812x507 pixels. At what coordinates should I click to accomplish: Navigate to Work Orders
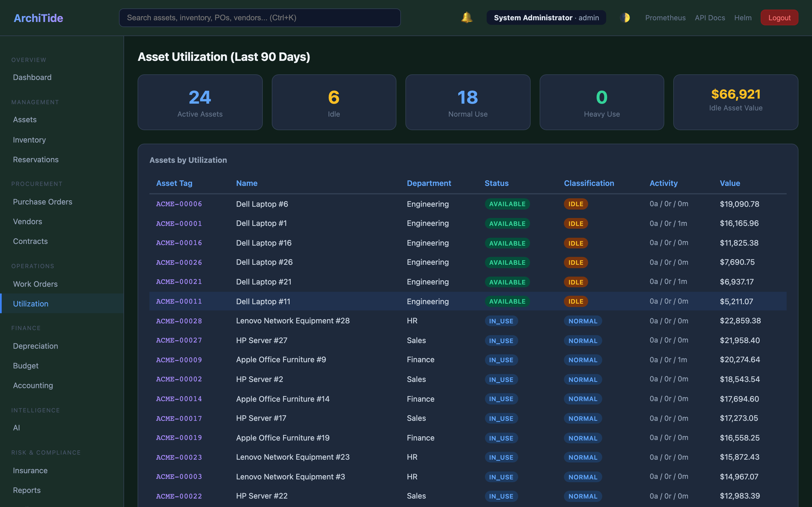coord(35,284)
